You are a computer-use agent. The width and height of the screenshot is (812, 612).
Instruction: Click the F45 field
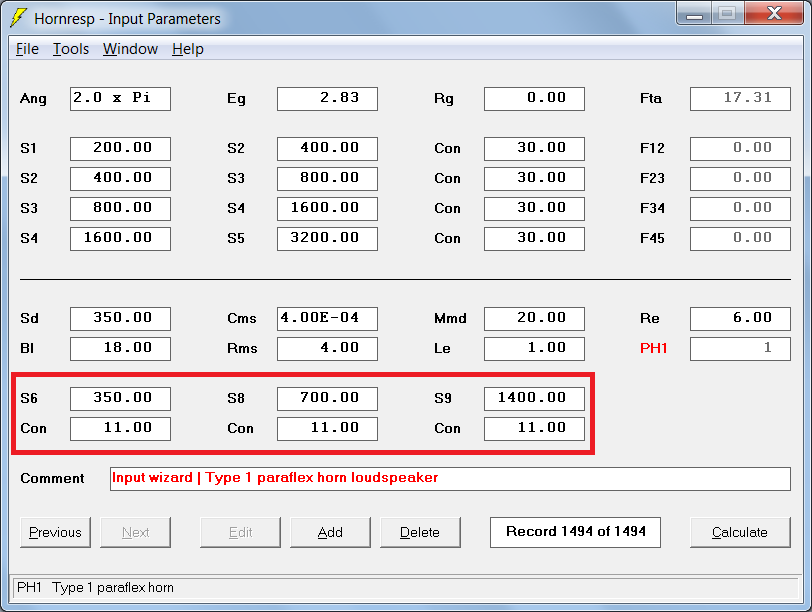point(741,239)
